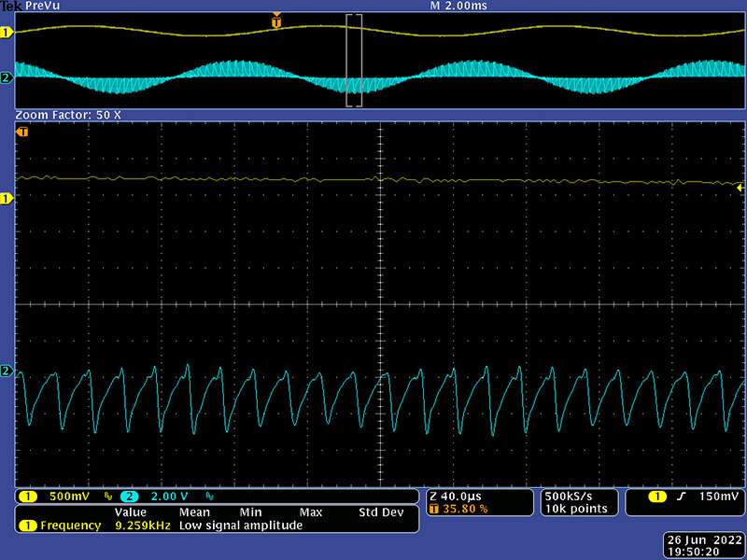Image resolution: width=747 pixels, height=560 pixels.
Task: Click channel 1 badge in scale readout
Action: 28,497
